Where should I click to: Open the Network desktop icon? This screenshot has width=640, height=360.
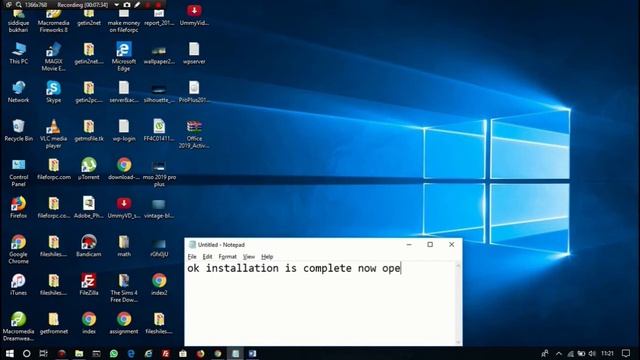19,92
